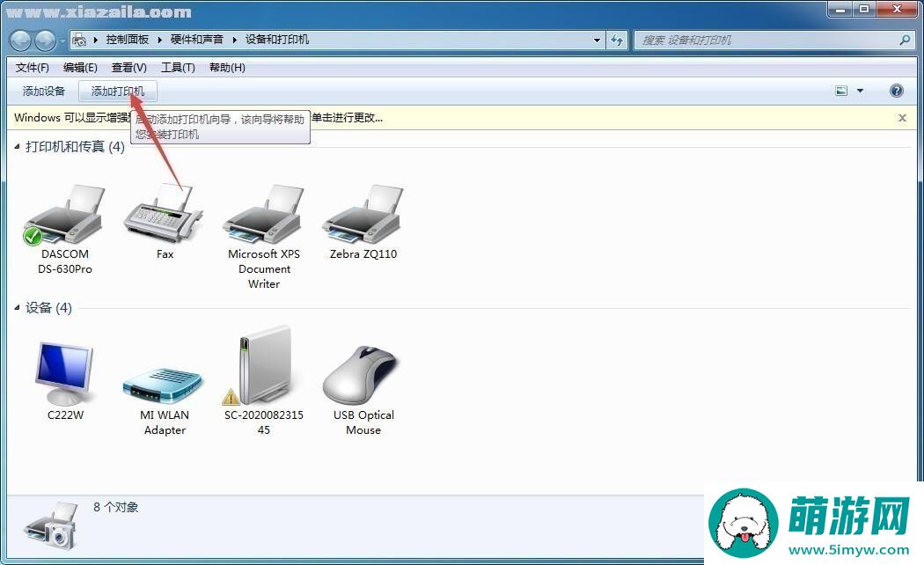
Task: Minimize the window
Action: point(840,9)
